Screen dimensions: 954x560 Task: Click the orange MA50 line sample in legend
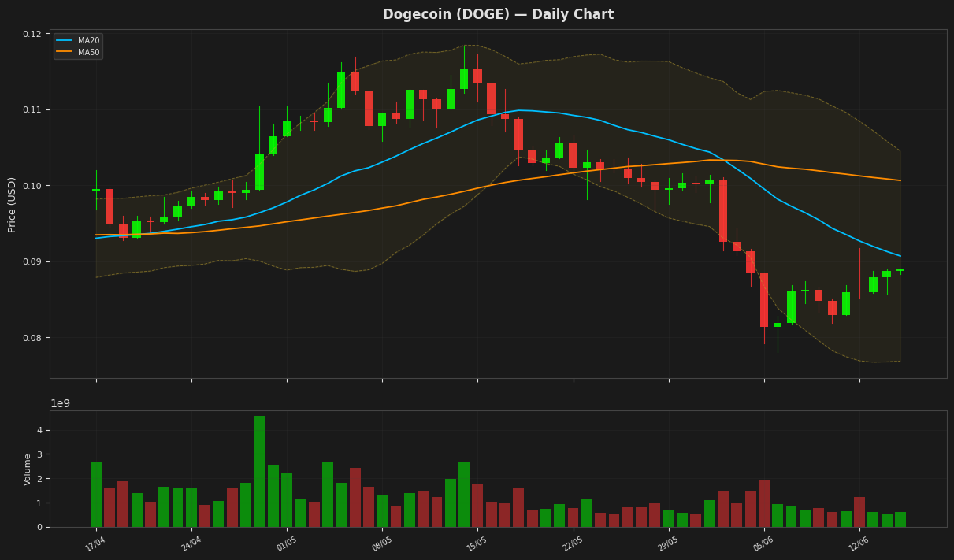tap(65, 52)
